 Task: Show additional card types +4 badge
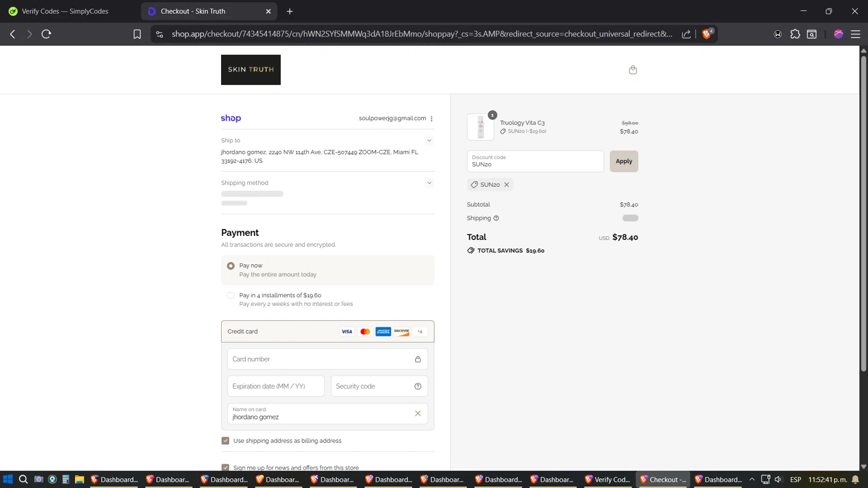(x=420, y=332)
